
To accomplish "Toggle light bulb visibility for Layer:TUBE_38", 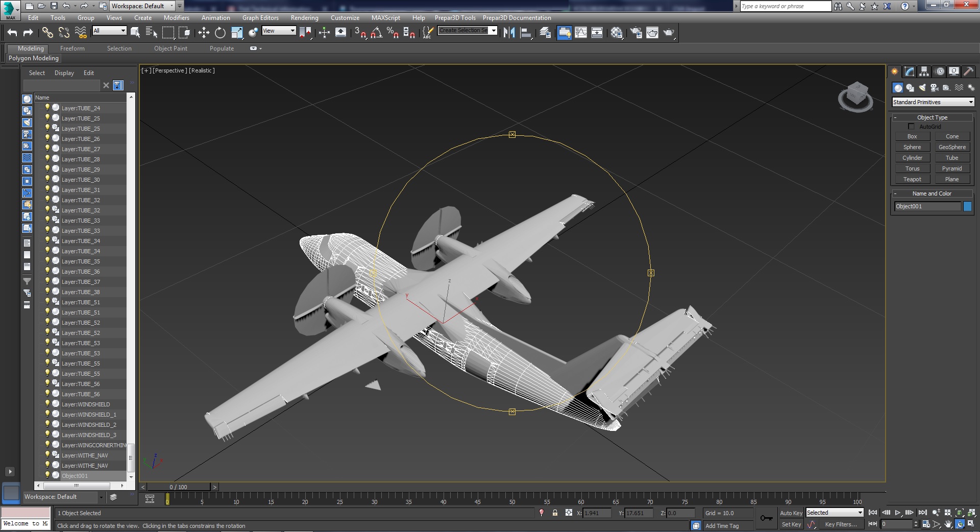I will 47,292.
